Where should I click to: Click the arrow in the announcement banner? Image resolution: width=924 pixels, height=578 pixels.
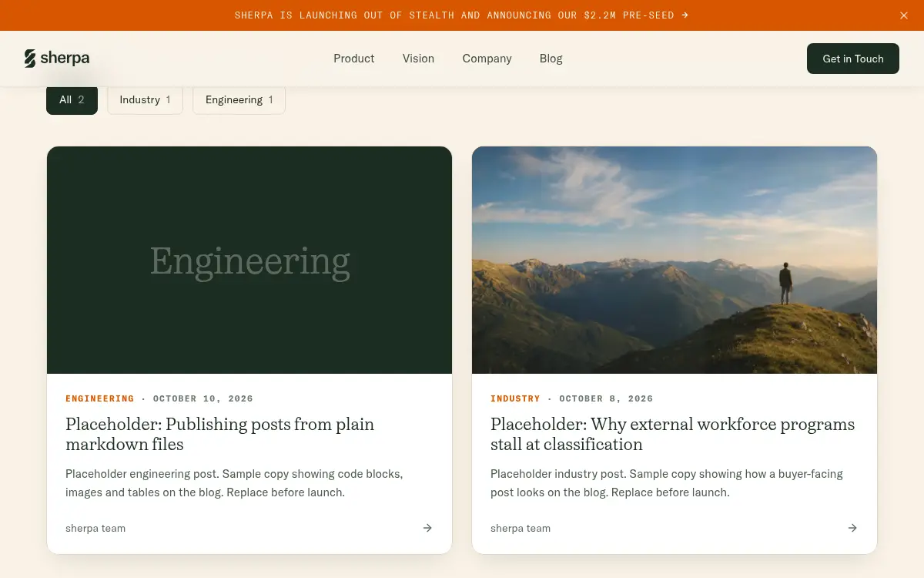[x=685, y=15]
